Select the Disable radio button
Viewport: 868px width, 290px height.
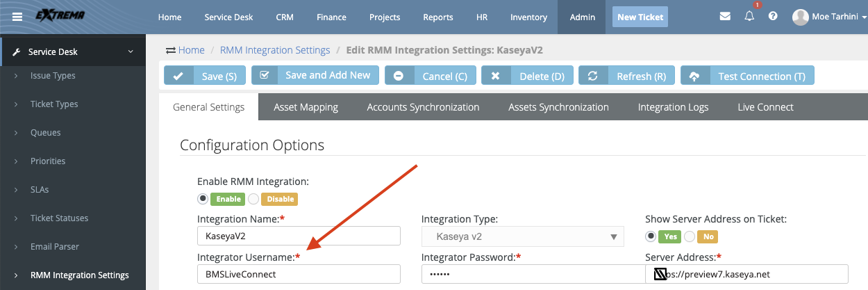(x=253, y=199)
